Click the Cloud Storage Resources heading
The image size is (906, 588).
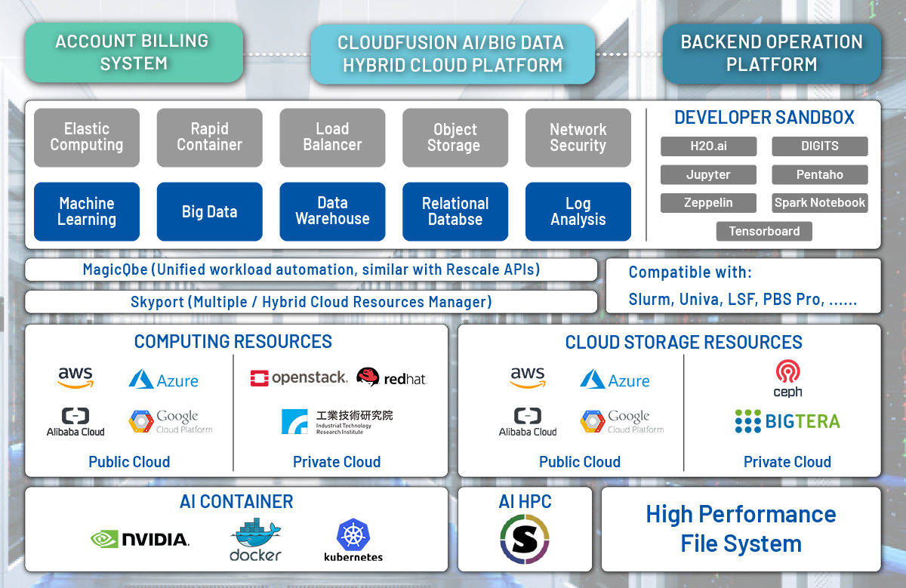684,342
